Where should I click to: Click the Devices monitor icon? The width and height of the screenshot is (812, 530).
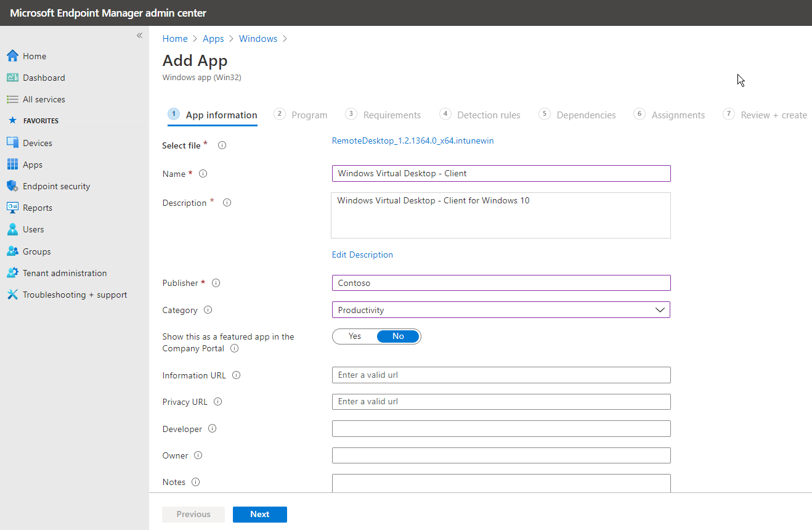[x=12, y=143]
